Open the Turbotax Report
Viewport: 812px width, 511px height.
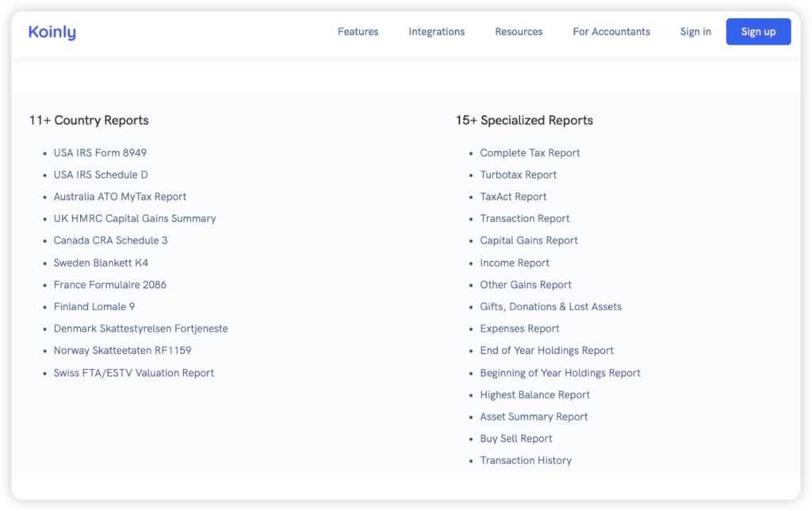click(x=518, y=174)
